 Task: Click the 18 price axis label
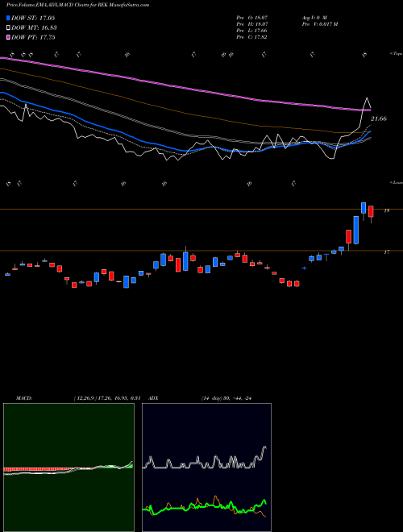pos(386,210)
